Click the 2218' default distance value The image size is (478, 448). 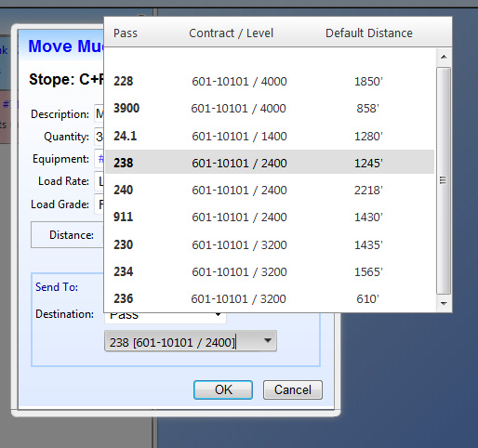368,190
